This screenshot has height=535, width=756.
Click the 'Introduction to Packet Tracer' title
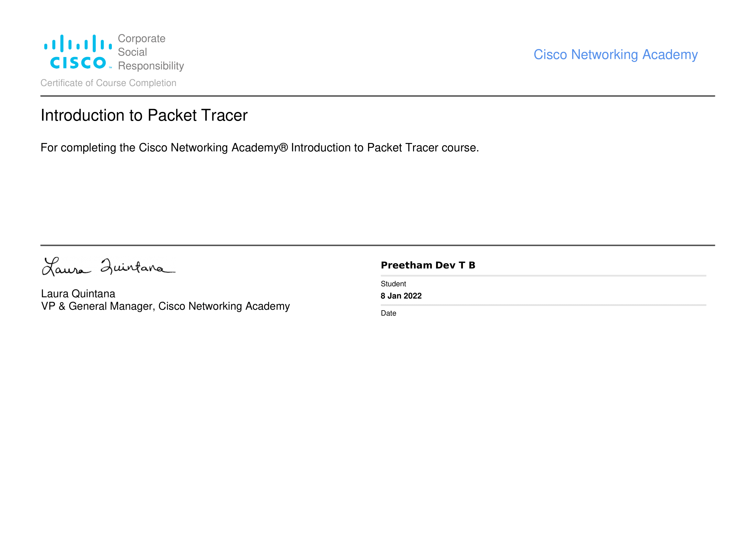144,115
